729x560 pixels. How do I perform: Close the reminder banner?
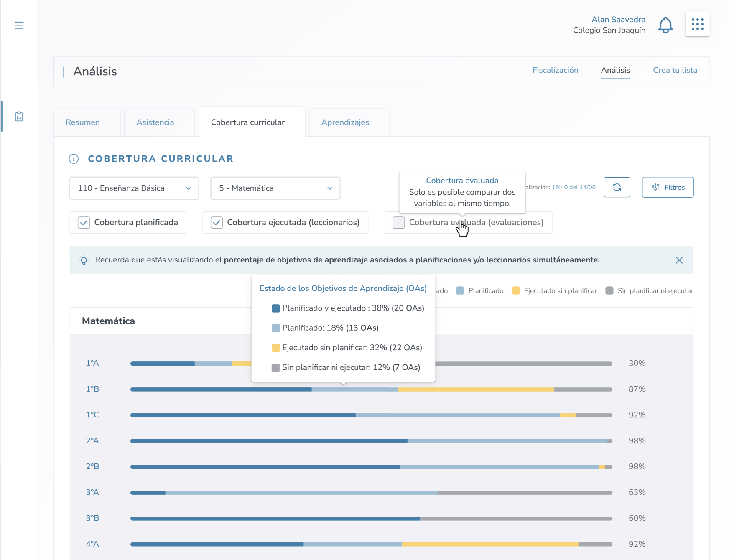click(679, 260)
